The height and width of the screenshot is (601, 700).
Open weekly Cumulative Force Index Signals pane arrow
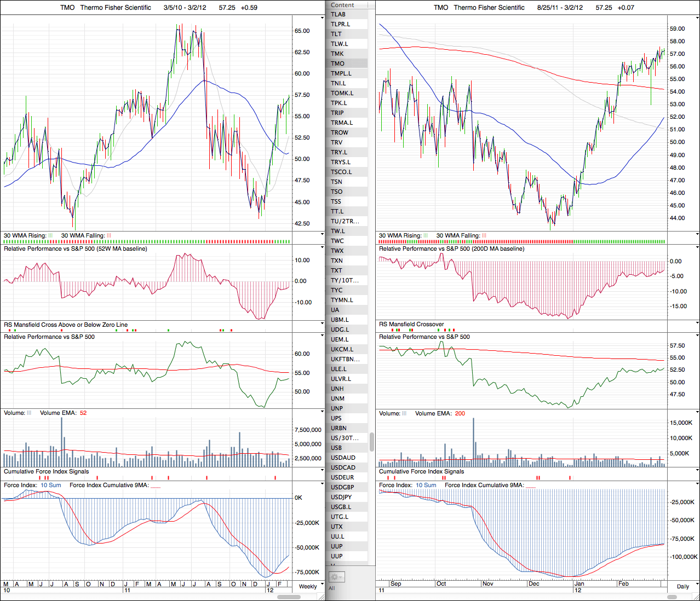322,471
